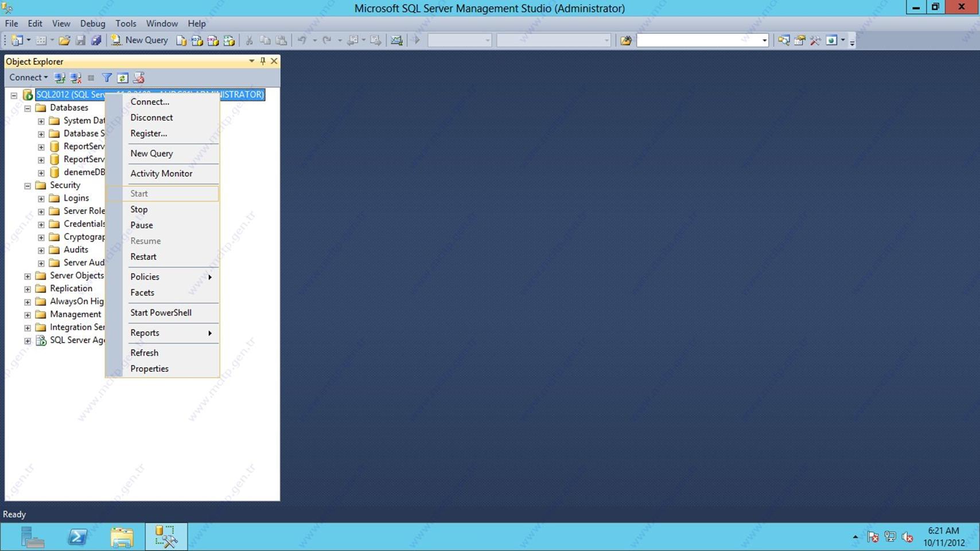Click the Refresh icon in Object Explorer toolbar
Image resolution: width=980 pixels, height=551 pixels.
(122, 77)
